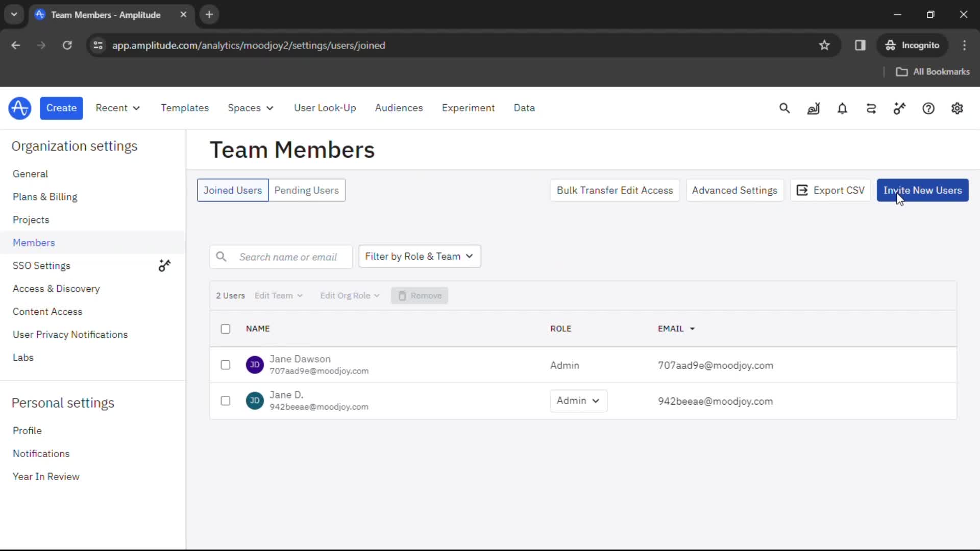Screen dimensions: 980x551
Task: Open the search icon in navbar
Action: [785, 108]
